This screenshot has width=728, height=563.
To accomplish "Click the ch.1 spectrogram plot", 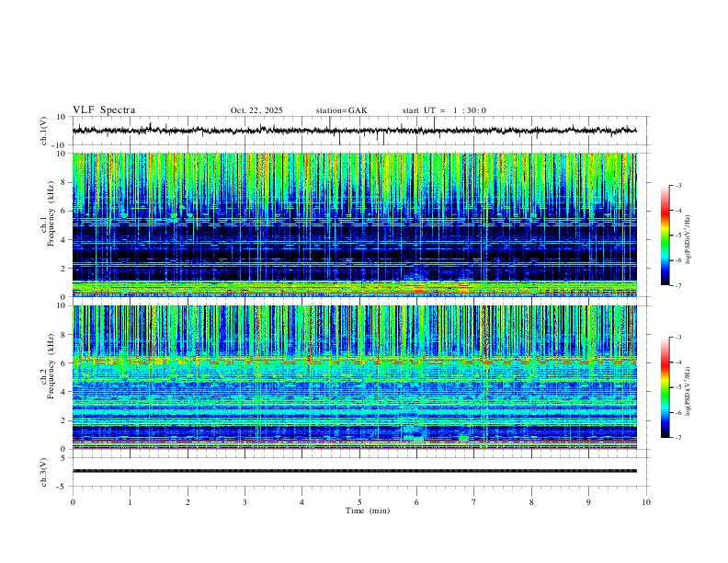I will [354, 224].
